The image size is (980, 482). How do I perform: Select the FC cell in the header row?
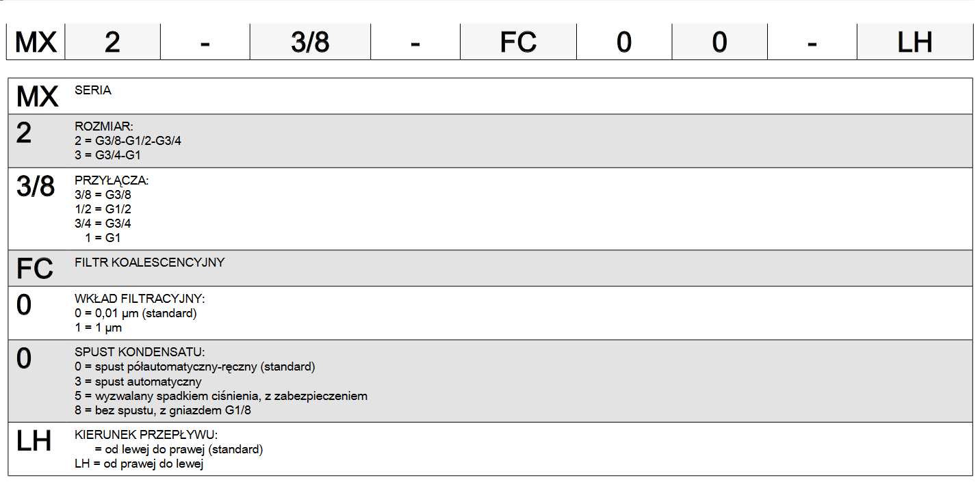tap(518, 42)
